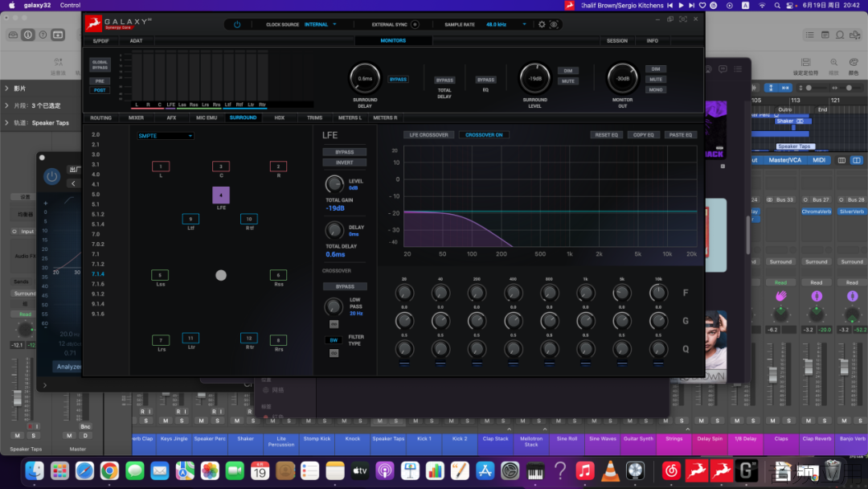Click Surround Level DIM button
This screenshot has height=489, width=868.
568,71
